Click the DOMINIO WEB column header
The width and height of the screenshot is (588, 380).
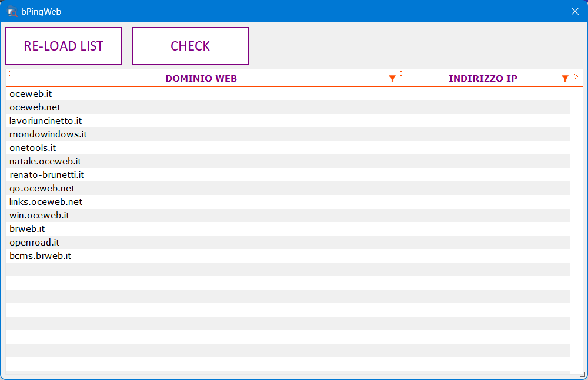[201, 79]
